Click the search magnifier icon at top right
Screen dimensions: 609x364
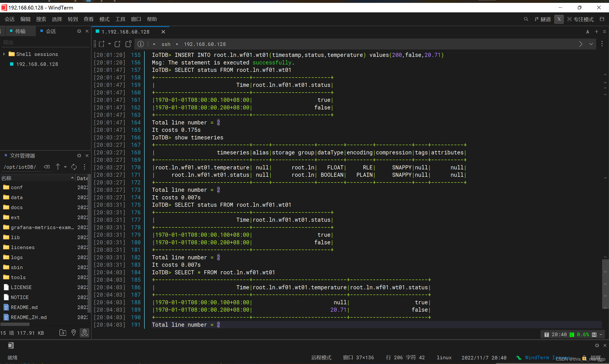[x=526, y=19]
